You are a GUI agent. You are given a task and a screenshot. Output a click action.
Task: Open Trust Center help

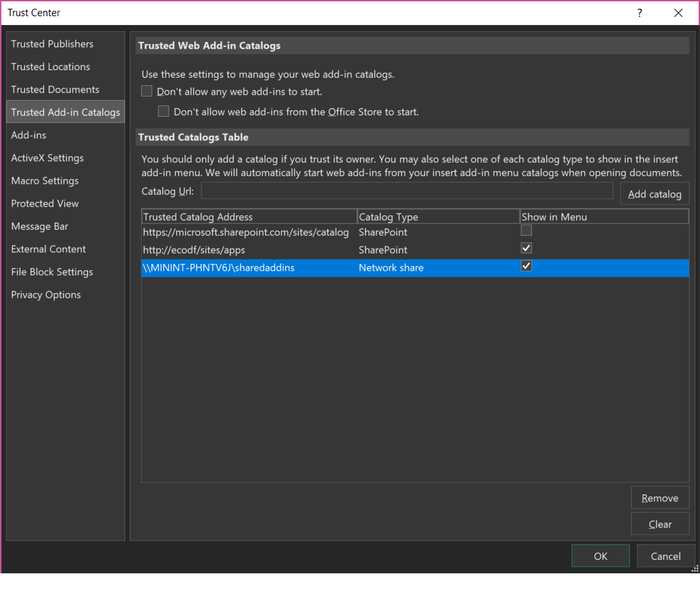point(639,13)
